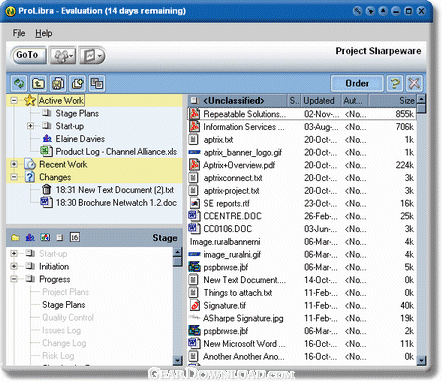Click the calendar 16 icon in Stage panel
The height and width of the screenshot is (382, 442).
[75, 237]
